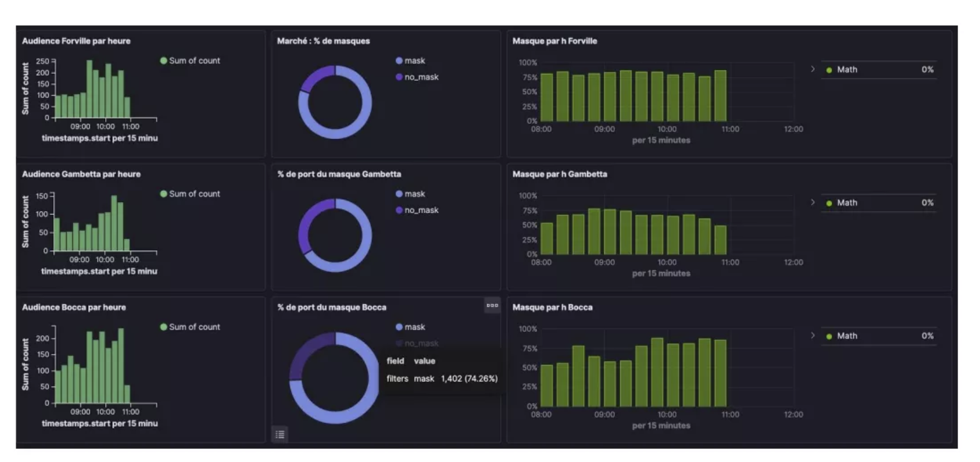Click Math legend dot in Gambetta mask chart
Image resolution: width=980 pixels, height=462 pixels.
(829, 203)
